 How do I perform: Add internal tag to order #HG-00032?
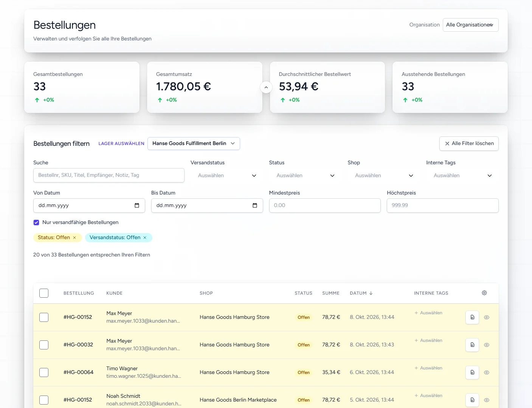pos(428,340)
